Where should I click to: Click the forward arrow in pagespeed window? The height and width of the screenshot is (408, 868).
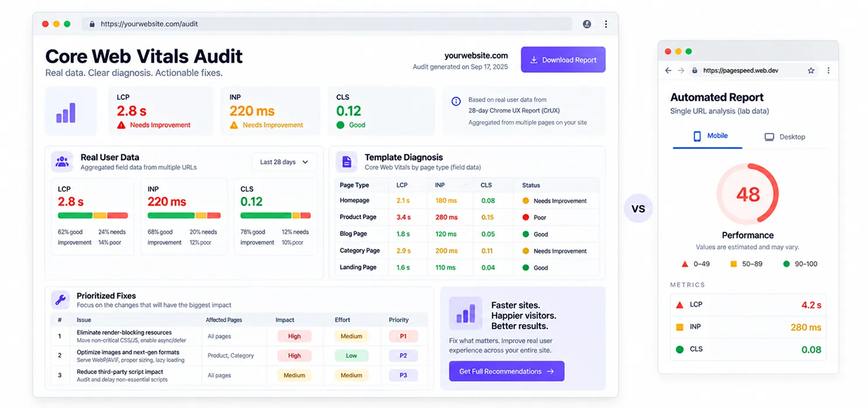point(681,71)
